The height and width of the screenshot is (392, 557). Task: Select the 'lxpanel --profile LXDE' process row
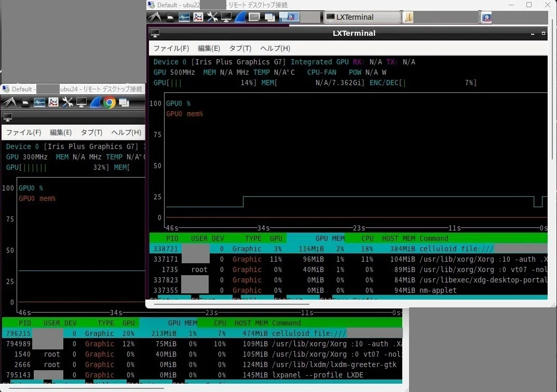click(202, 374)
